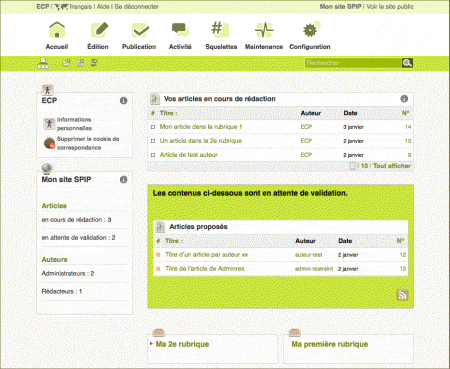Open the Configuration gear icon
The width and height of the screenshot is (450, 369).
(311, 30)
